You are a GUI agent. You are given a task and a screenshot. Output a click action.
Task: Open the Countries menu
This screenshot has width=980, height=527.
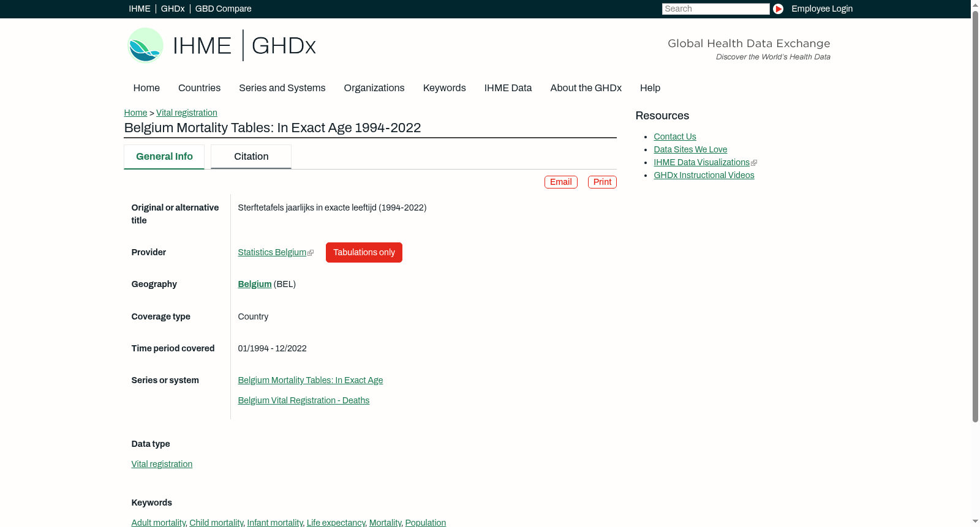(x=200, y=88)
